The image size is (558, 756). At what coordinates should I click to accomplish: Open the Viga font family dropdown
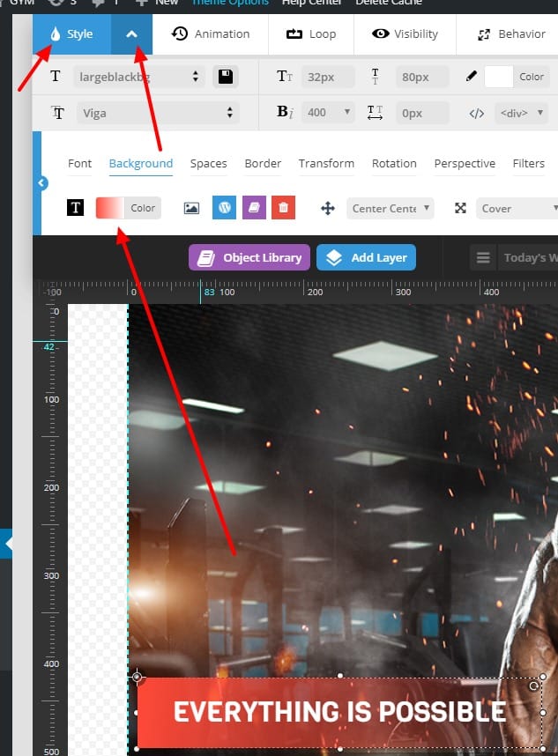coord(156,113)
